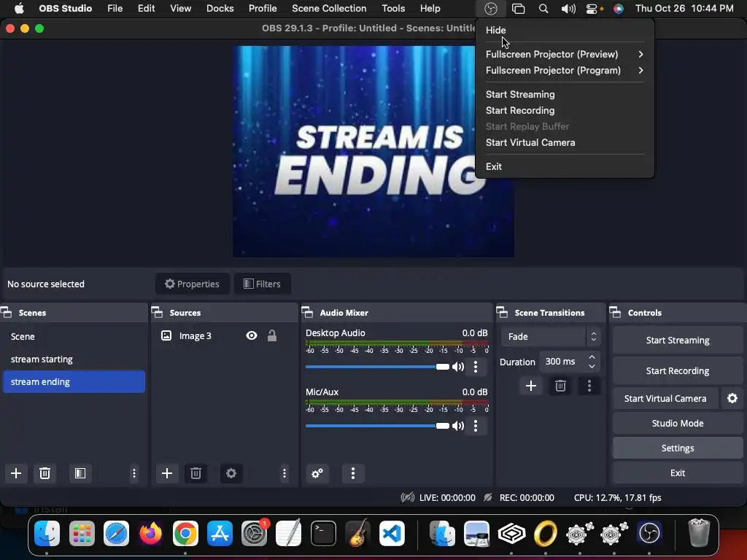Click the Stream Is Ending preview
This screenshot has height=560, width=747.
point(373,152)
